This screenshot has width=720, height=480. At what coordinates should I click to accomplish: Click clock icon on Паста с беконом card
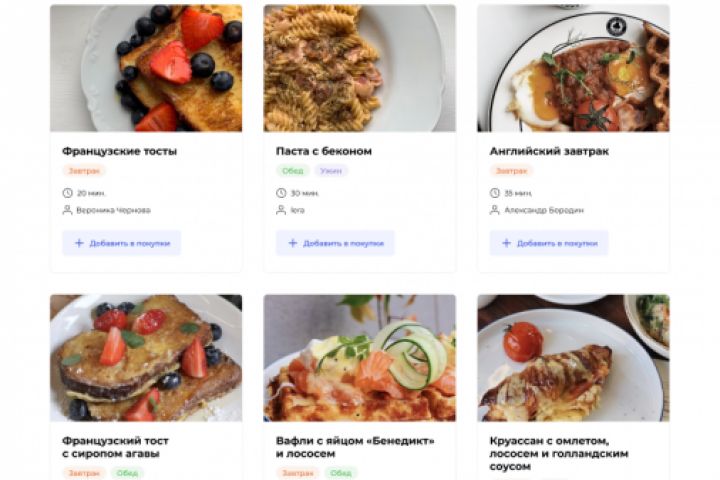coord(281,193)
